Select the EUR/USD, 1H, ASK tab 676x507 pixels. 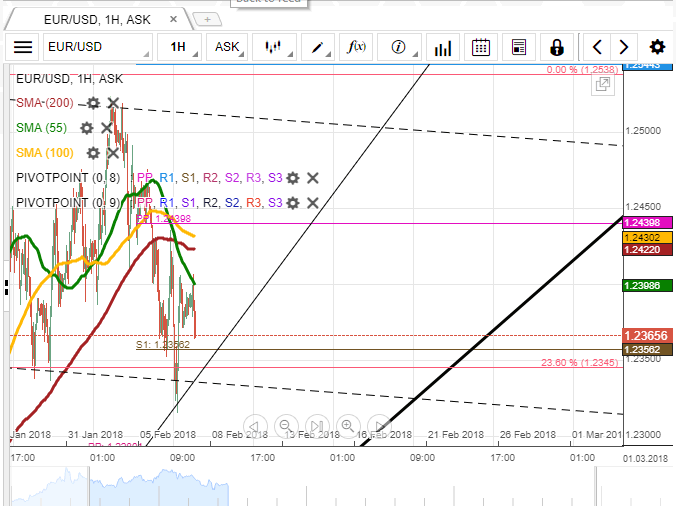(97, 19)
